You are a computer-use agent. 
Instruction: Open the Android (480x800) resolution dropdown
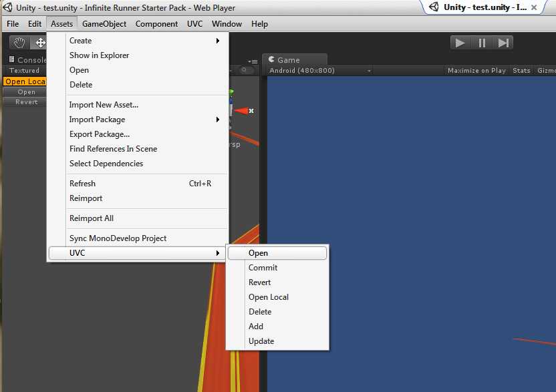pyautogui.click(x=320, y=71)
